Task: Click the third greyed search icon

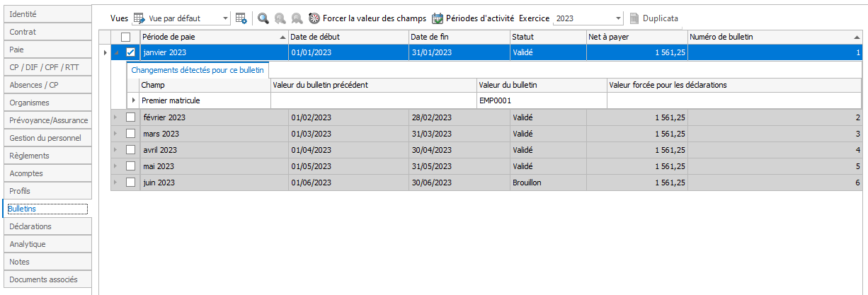Action: click(x=297, y=18)
